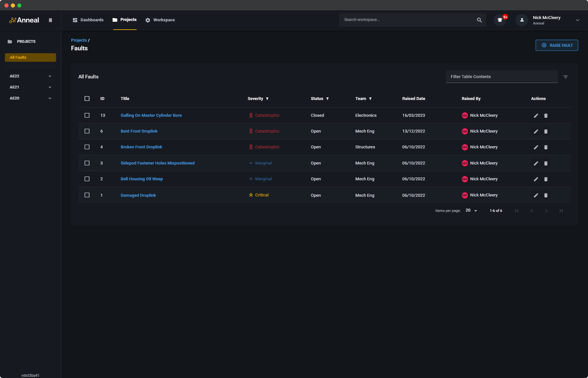
Task: Open the Broken Front Droplink fault link
Action: pos(141,147)
